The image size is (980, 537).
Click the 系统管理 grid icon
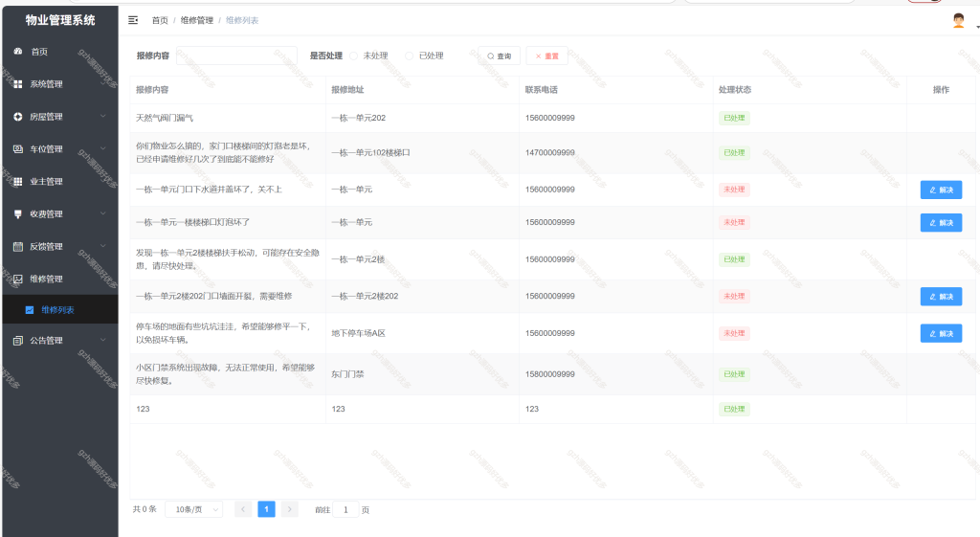coord(18,84)
